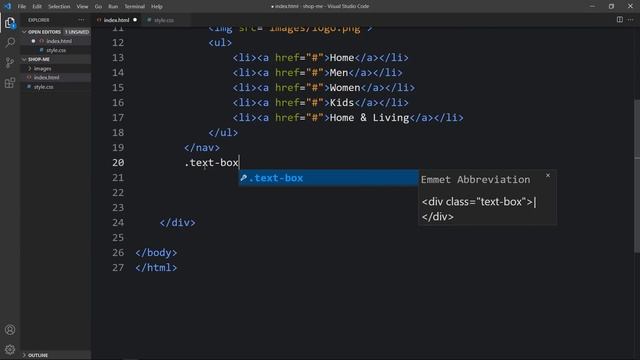The image size is (640, 360).
Task: Open style.css in SHOP-ME folder
Action: pyautogui.click(x=43, y=87)
